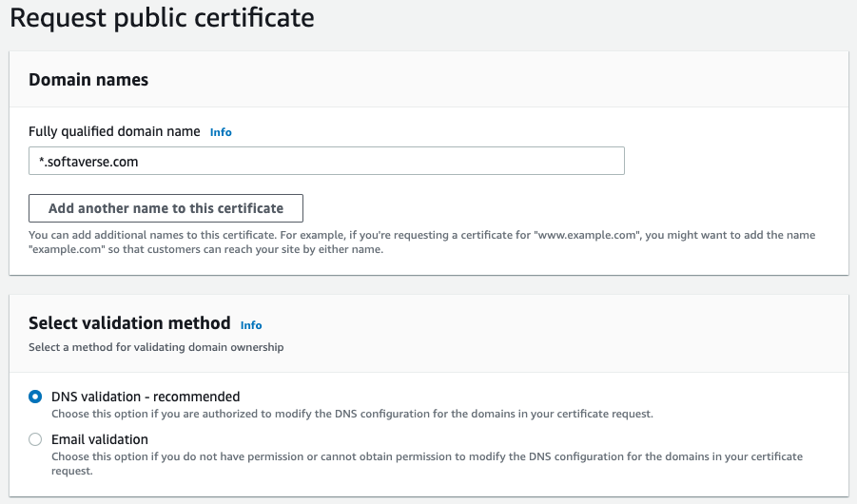The width and height of the screenshot is (857, 504).
Task: Select the DNS validation radio button
Action: tap(35, 397)
